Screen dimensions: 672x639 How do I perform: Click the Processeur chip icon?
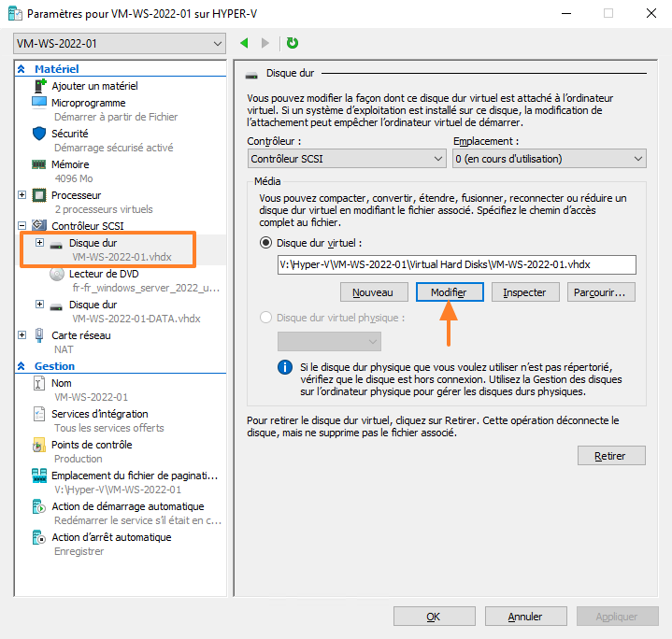39,195
